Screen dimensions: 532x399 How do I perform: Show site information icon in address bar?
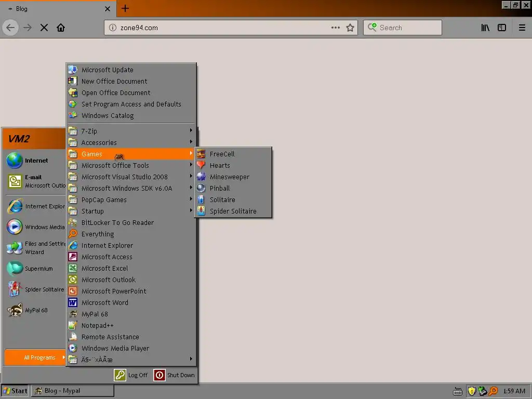pos(113,28)
